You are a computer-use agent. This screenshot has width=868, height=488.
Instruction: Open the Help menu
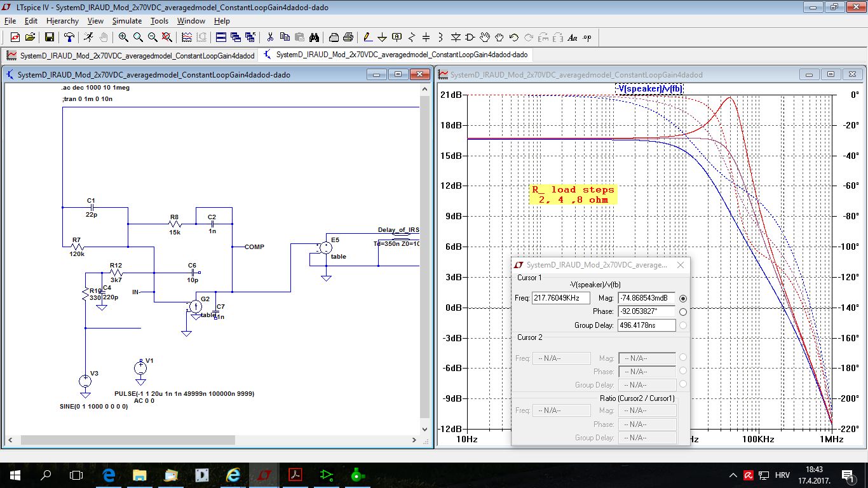pyautogui.click(x=222, y=21)
